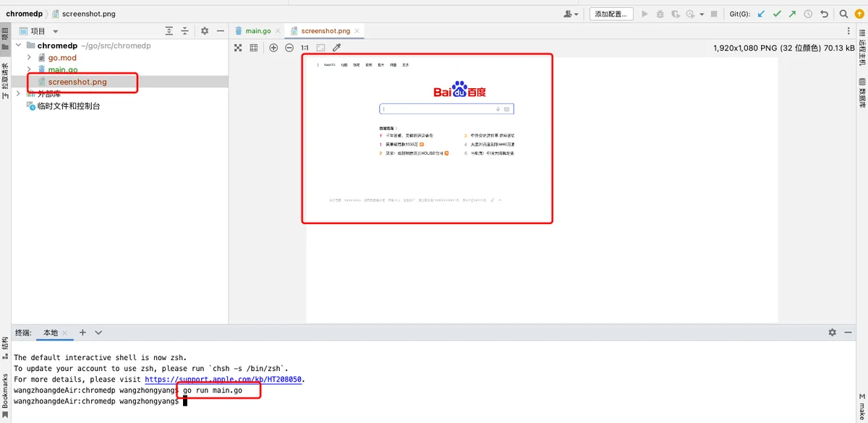
Task: Zoom in on the image preview
Action: pyautogui.click(x=273, y=48)
